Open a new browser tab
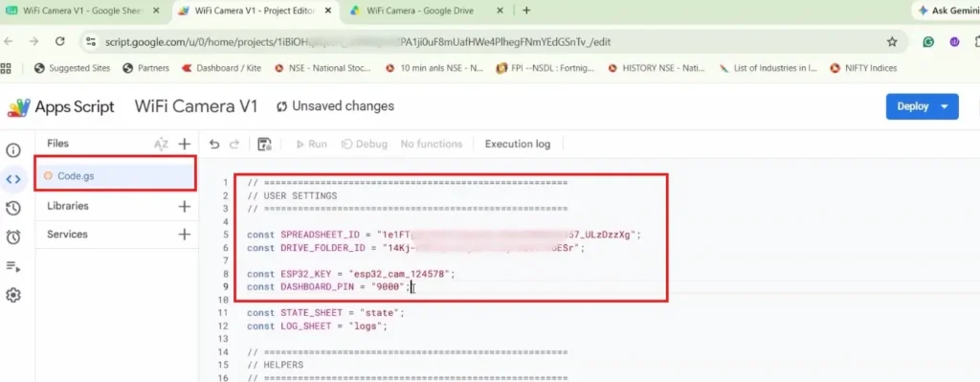 tap(526, 11)
